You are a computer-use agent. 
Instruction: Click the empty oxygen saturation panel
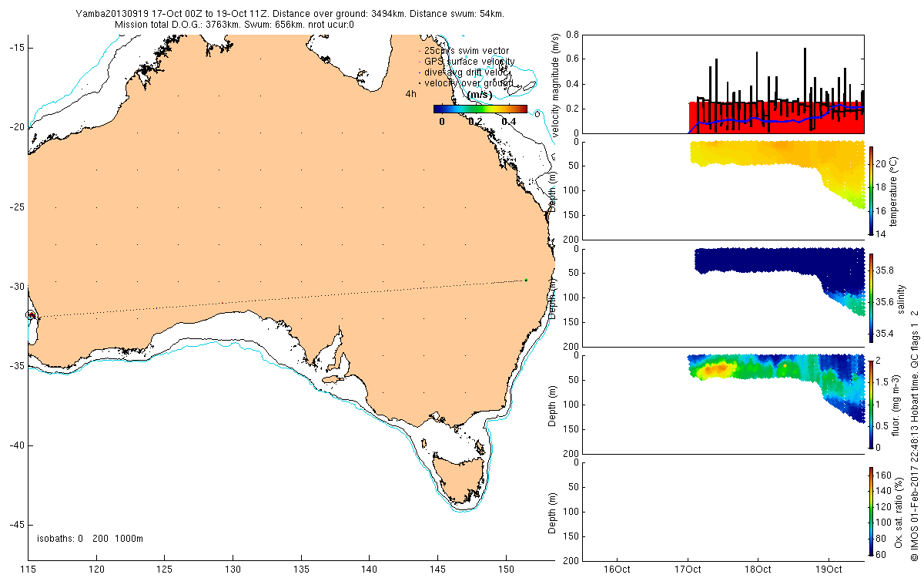tap(722, 511)
